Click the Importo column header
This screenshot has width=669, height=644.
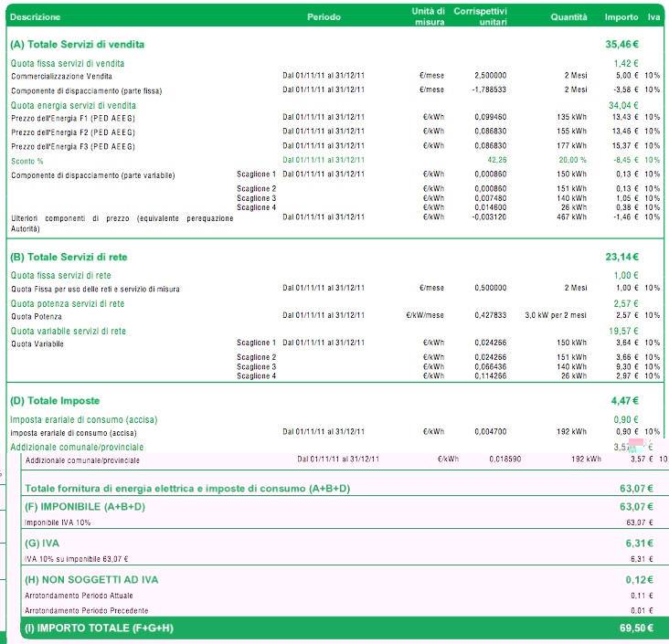click(621, 17)
